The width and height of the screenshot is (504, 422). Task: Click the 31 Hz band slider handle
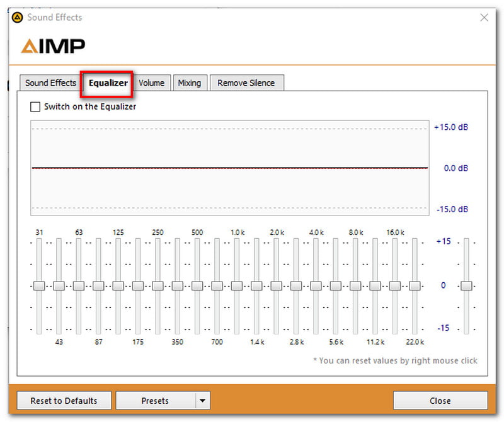(39, 285)
